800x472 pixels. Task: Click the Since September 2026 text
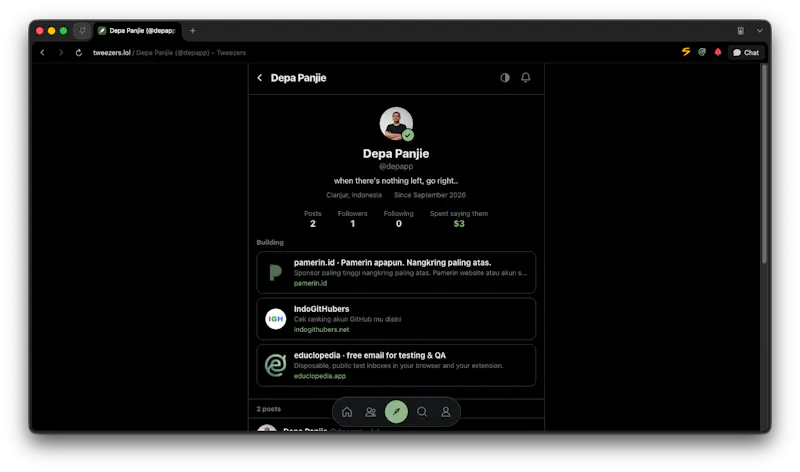[430, 195]
